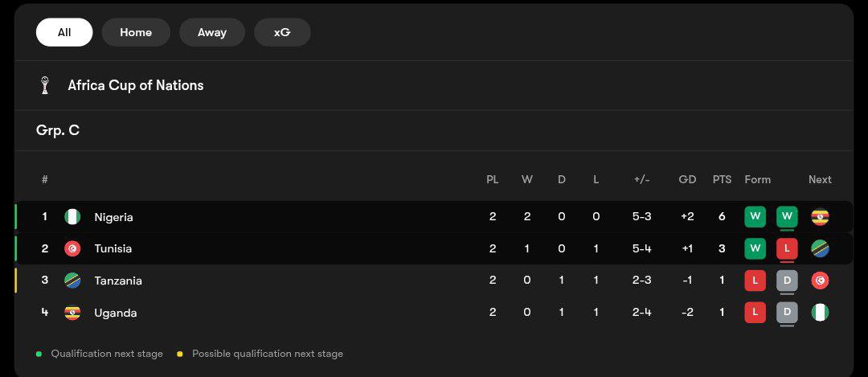This screenshot has height=377, width=868.
Task: Open Uganda's next opponent Nigeria flag
Action: (820, 313)
